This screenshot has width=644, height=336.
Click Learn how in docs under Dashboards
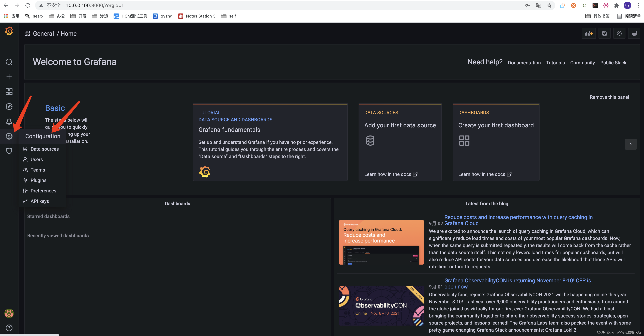click(484, 174)
